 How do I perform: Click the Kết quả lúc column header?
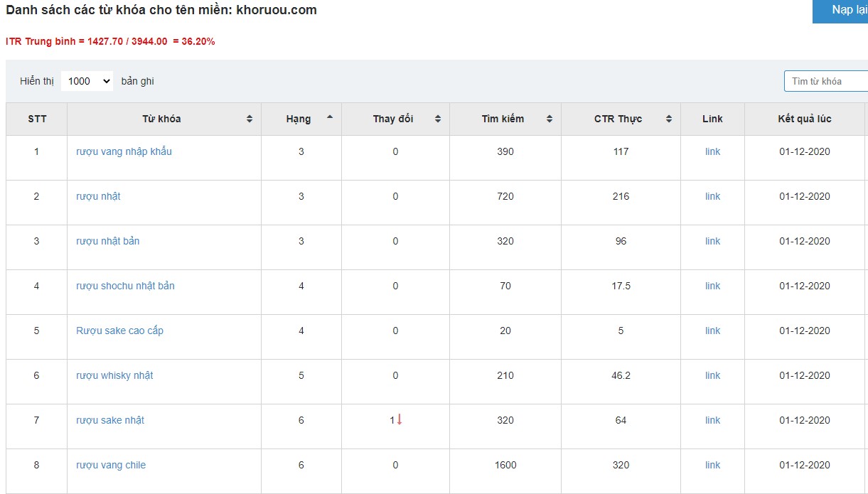coord(804,119)
